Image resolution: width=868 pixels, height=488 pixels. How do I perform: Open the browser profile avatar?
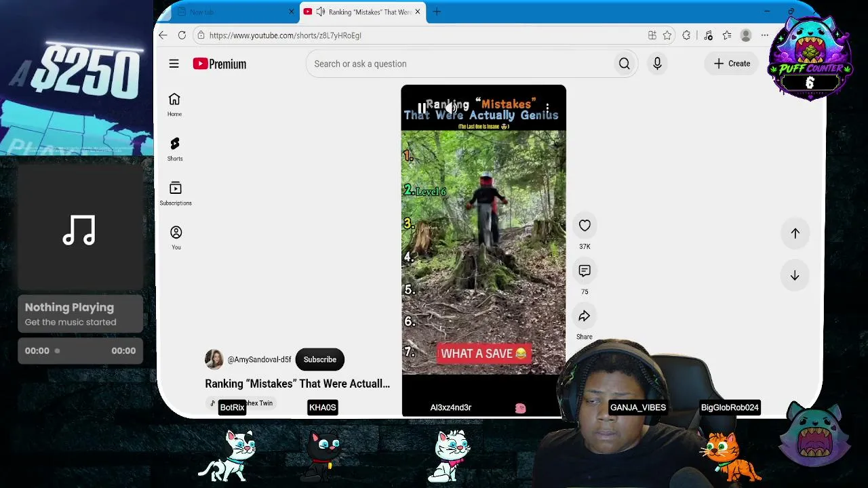point(746,35)
